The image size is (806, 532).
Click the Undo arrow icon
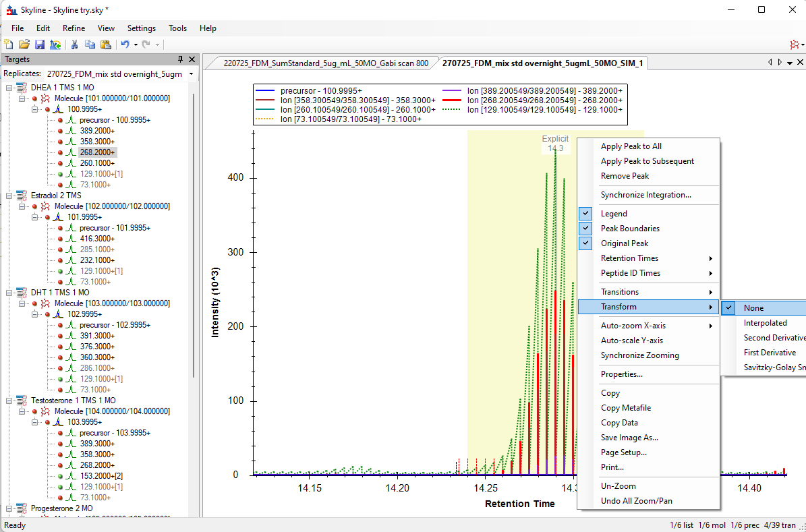pos(125,45)
